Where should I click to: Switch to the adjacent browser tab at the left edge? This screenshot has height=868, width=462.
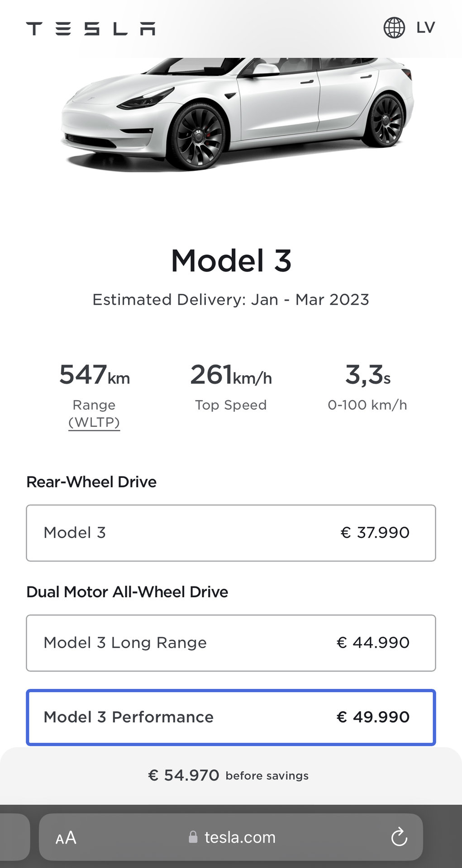click(x=14, y=837)
